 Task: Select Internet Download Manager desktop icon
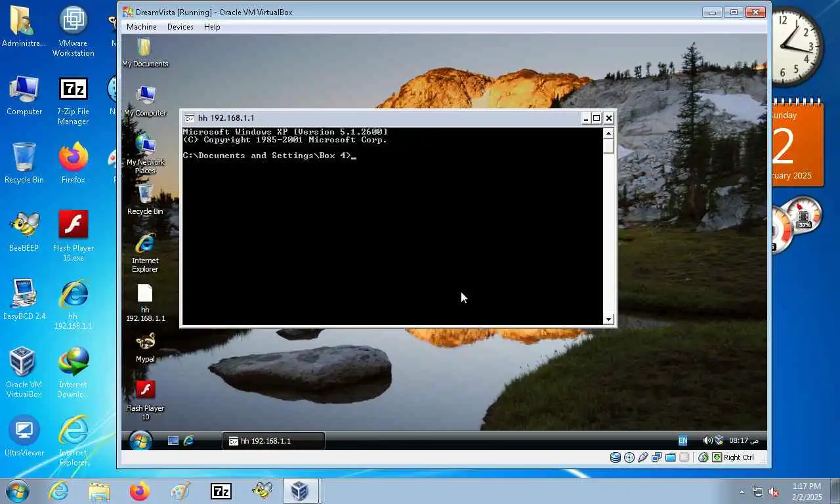tap(73, 373)
